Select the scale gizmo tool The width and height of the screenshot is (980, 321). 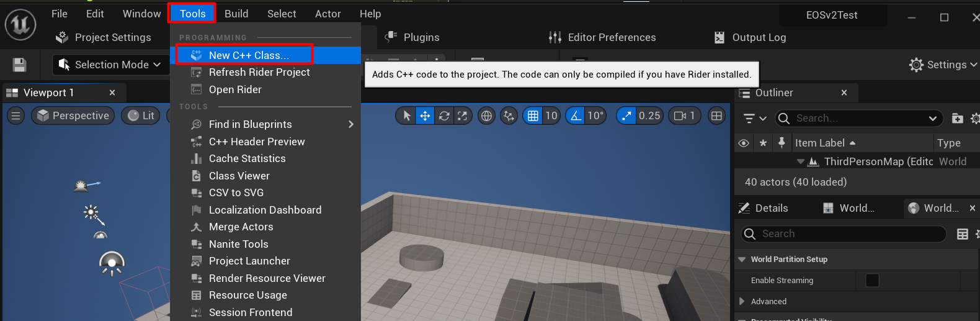point(463,115)
